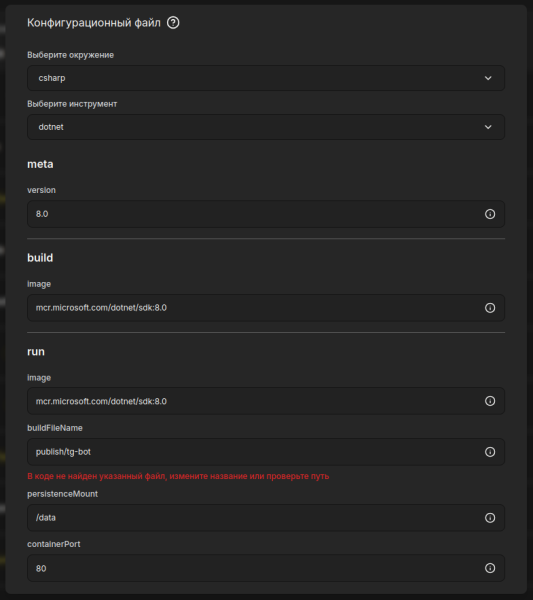Image resolution: width=533 pixels, height=600 pixels.
Task: Expand the chevron arrow on the csharp selector
Action: [x=488, y=78]
